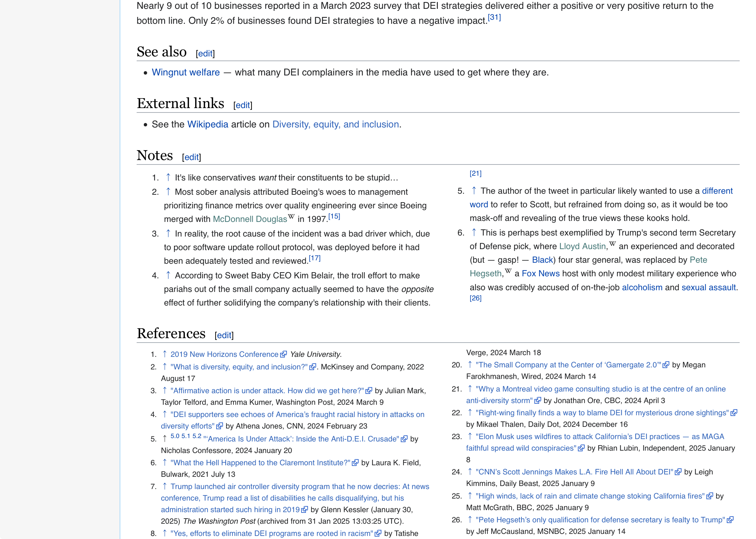
Task: Open the Black link in note 6
Action: click(x=543, y=260)
